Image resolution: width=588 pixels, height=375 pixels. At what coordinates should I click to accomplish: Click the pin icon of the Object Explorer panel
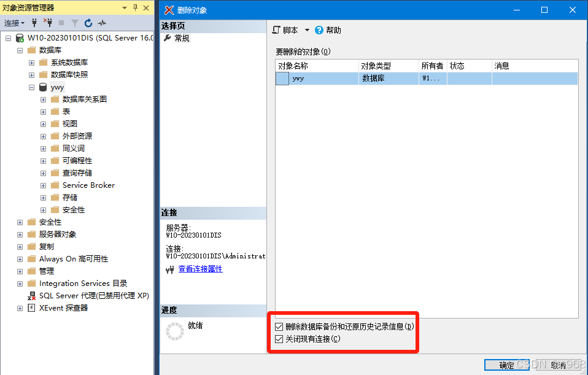[136, 7]
